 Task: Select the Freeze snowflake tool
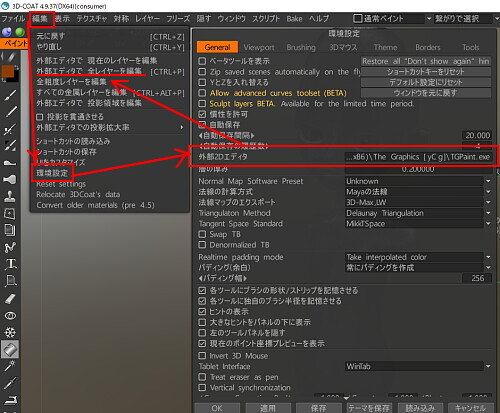(x=10, y=332)
